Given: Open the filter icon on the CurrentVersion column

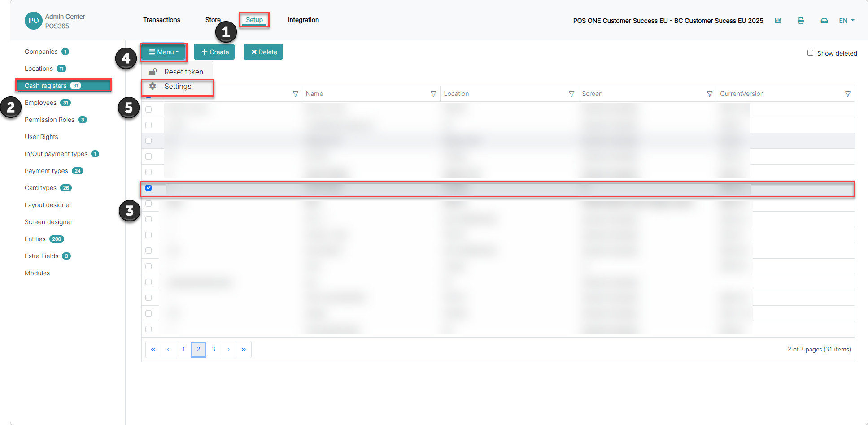Looking at the screenshot, I should click(848, 94).
